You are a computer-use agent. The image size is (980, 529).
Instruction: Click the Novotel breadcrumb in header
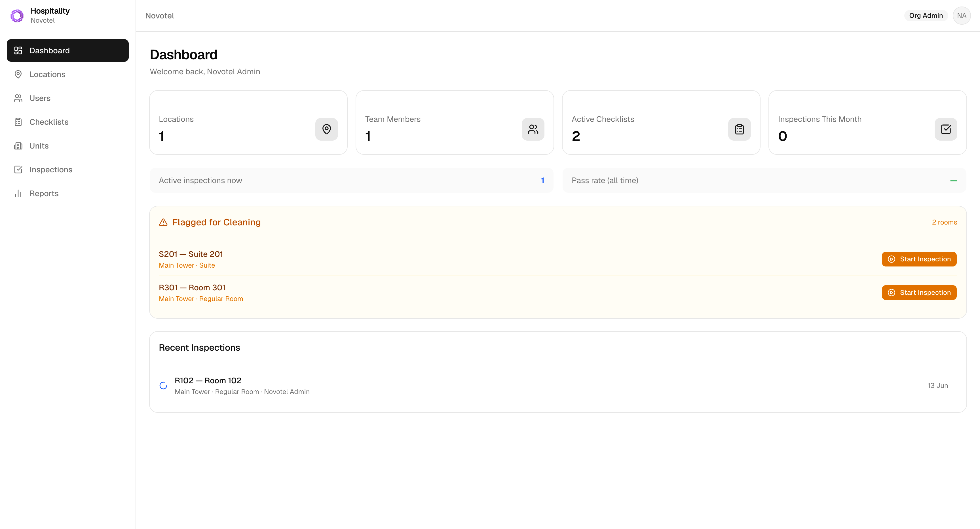click(x=159, y=16)
